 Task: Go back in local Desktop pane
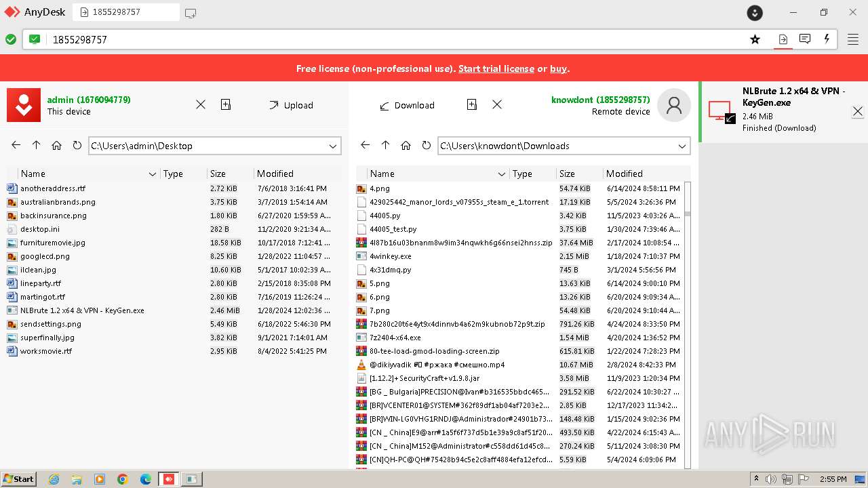coord(16,145)
